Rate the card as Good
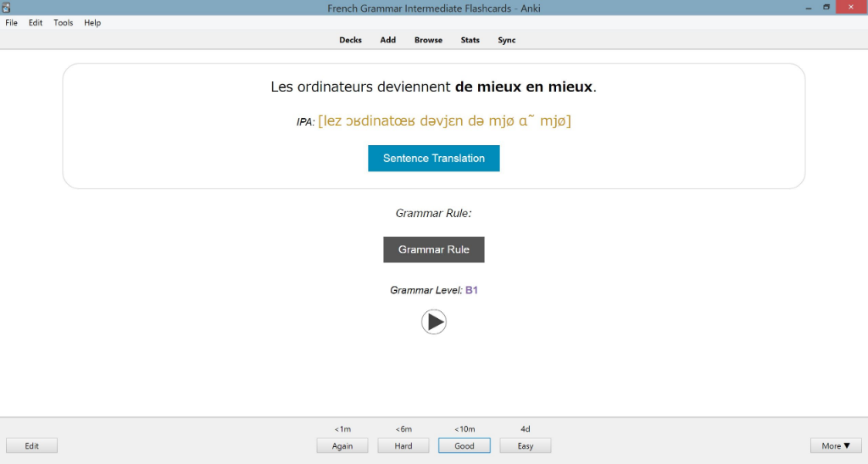 [464, 445]
